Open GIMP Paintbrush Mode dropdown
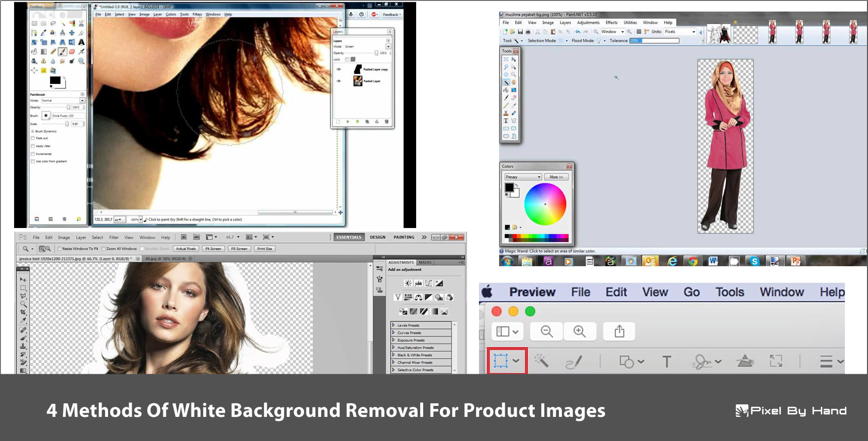 tap(63, 100)
